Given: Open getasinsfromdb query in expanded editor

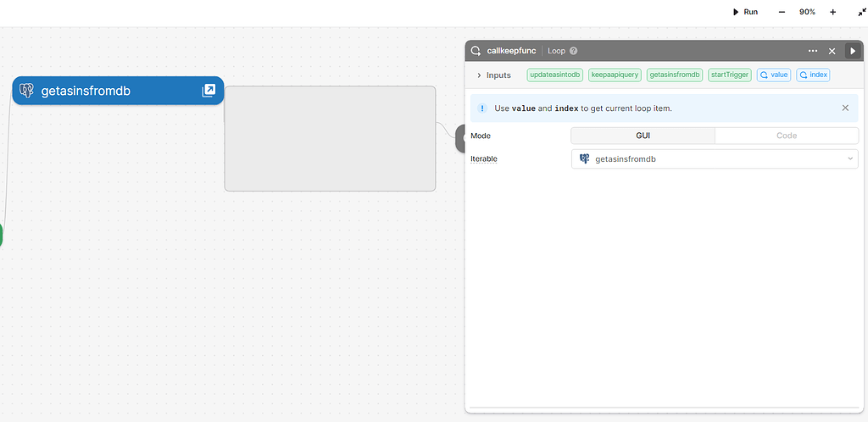Looking at the screenshot, I should [209, 91].
